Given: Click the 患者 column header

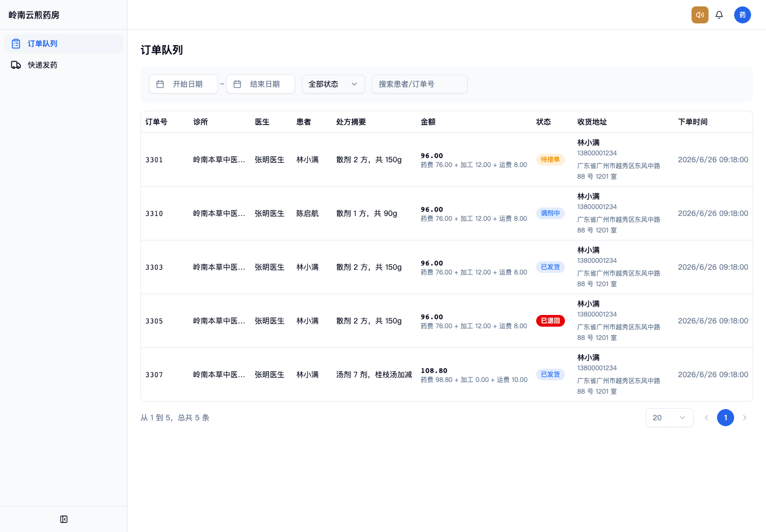Looking at the screenshot, I should [x=304, y=122].
